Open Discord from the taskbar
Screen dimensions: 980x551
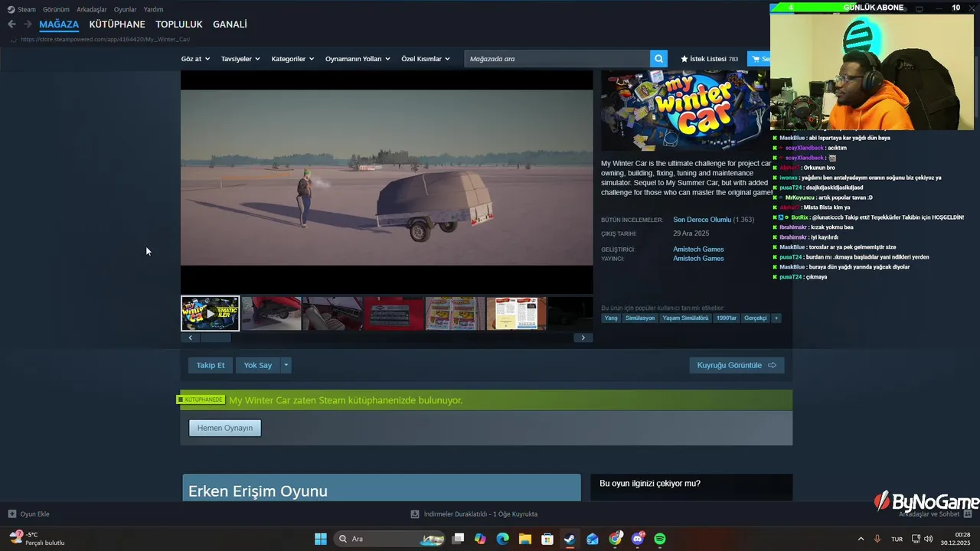[x=638, y=539]
